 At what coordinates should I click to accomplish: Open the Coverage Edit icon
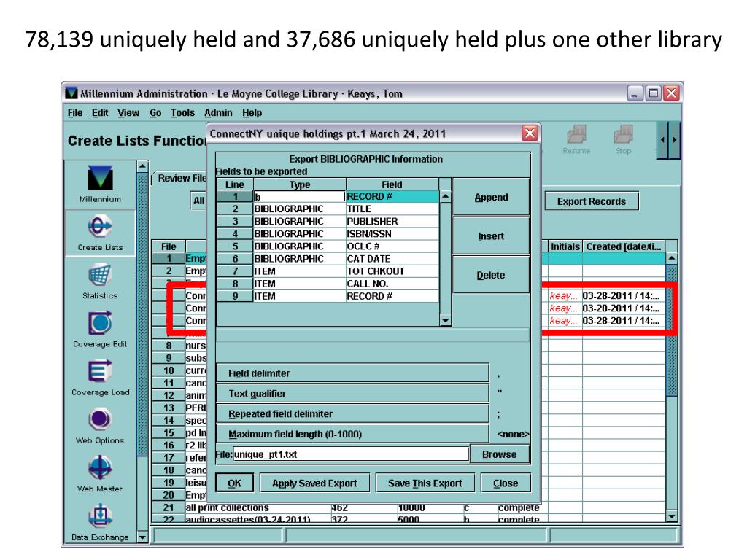point(100,329)
